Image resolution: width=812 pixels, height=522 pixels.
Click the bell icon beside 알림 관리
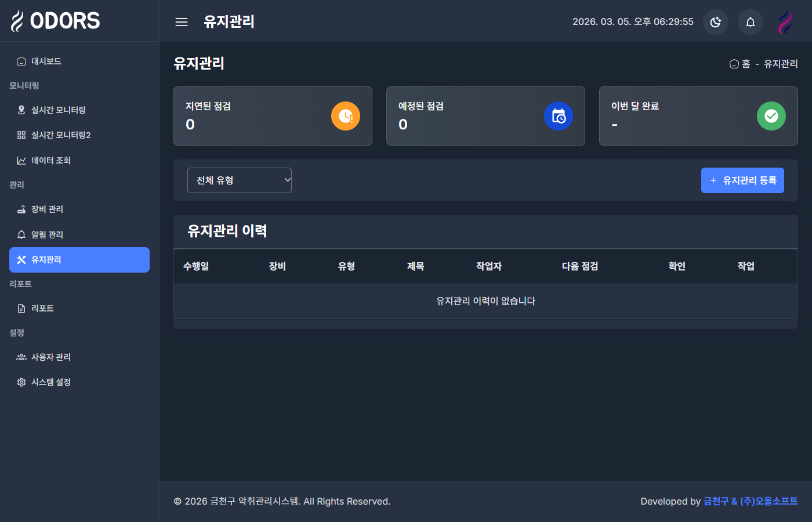(21, 234)
